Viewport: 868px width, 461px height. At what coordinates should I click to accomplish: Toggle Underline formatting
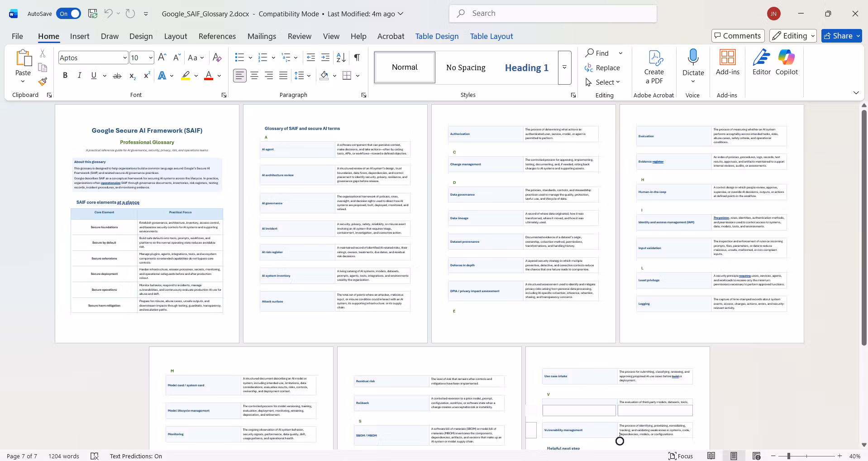pos(94,76)
